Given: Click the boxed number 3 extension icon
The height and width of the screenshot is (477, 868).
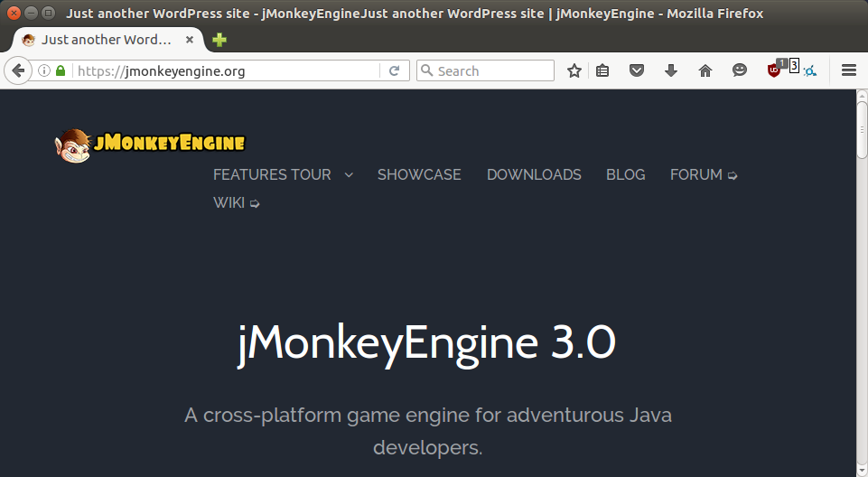Looking at the screenshot, I should [794, 66].
